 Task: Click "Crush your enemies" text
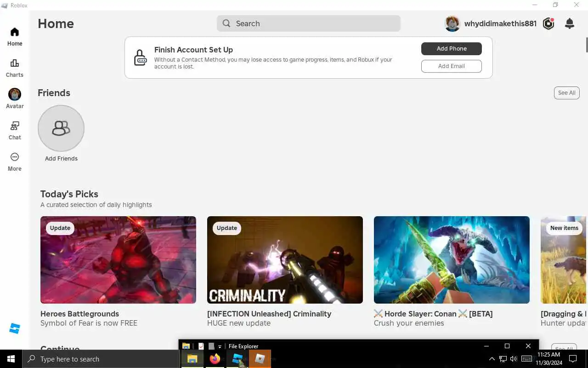[x=409, y=323]
